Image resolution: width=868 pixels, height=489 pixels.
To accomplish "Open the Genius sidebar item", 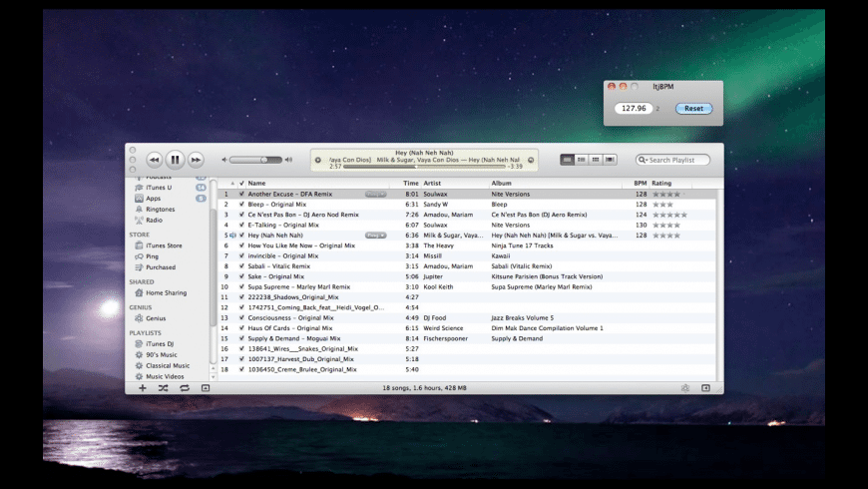I will (x=157, y=318).
